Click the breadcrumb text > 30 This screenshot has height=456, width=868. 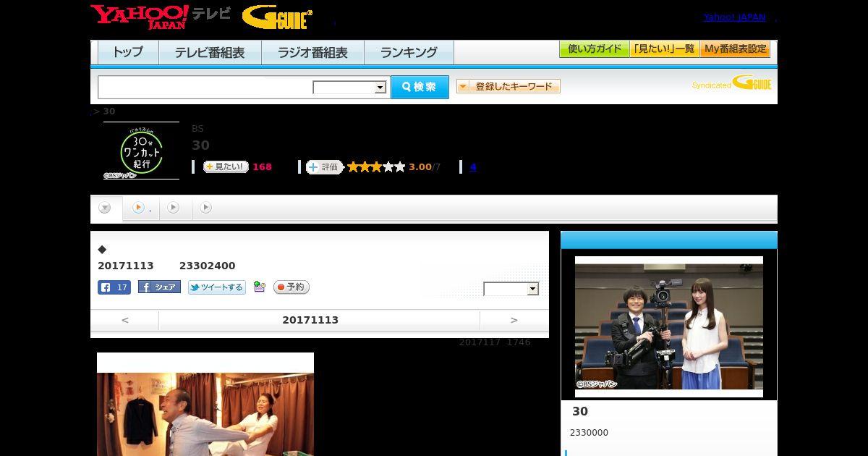point(103,111)
